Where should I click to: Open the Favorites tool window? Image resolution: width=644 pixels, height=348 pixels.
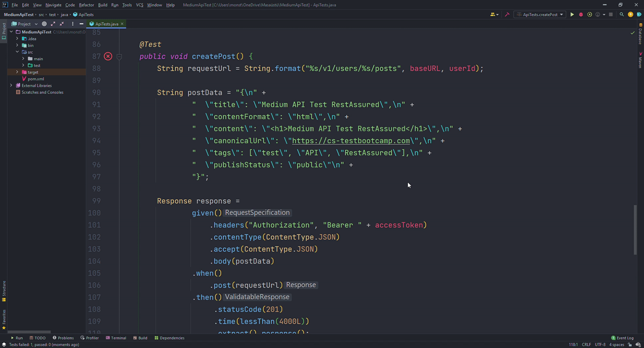click(x=4, y=320)
